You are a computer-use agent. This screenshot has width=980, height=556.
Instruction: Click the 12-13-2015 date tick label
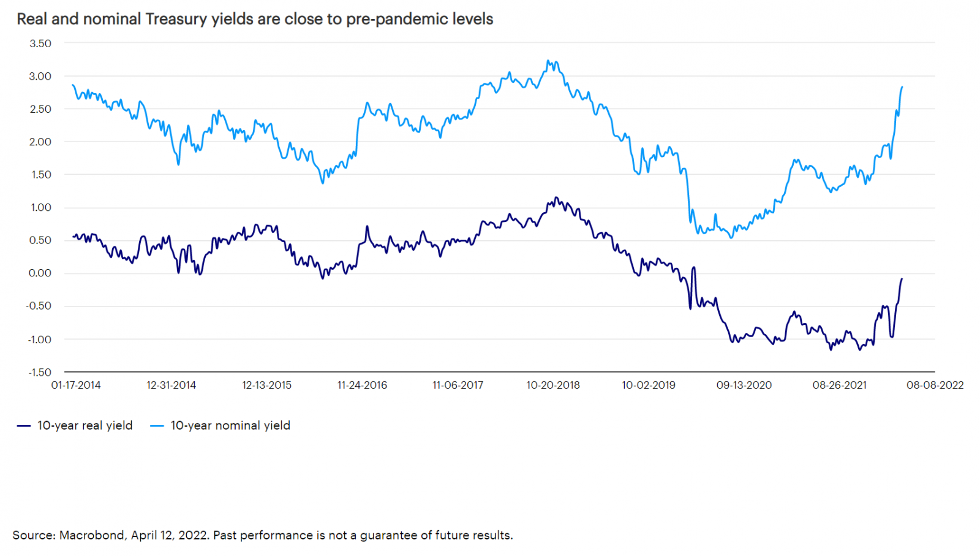[x=267, y=385]
